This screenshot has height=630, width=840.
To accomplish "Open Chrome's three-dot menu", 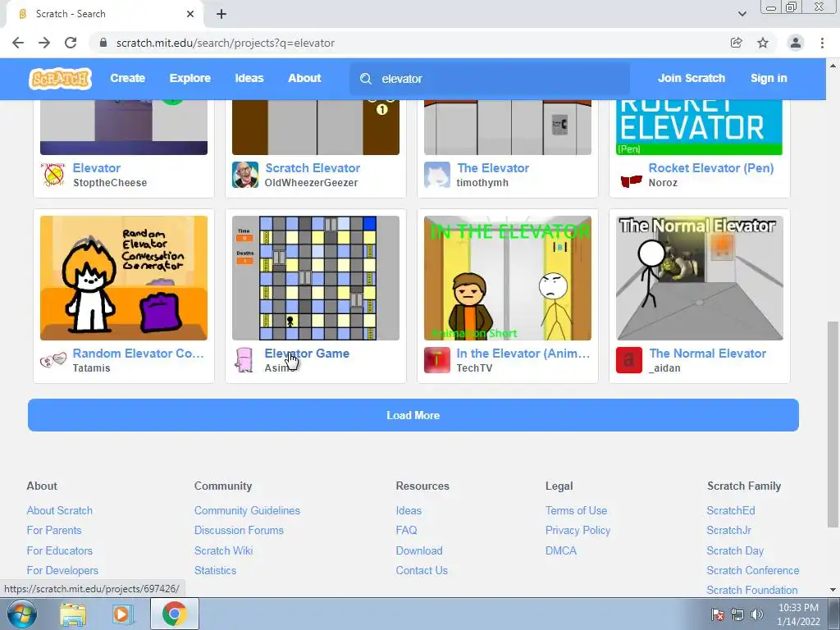I will coord(822,43).
